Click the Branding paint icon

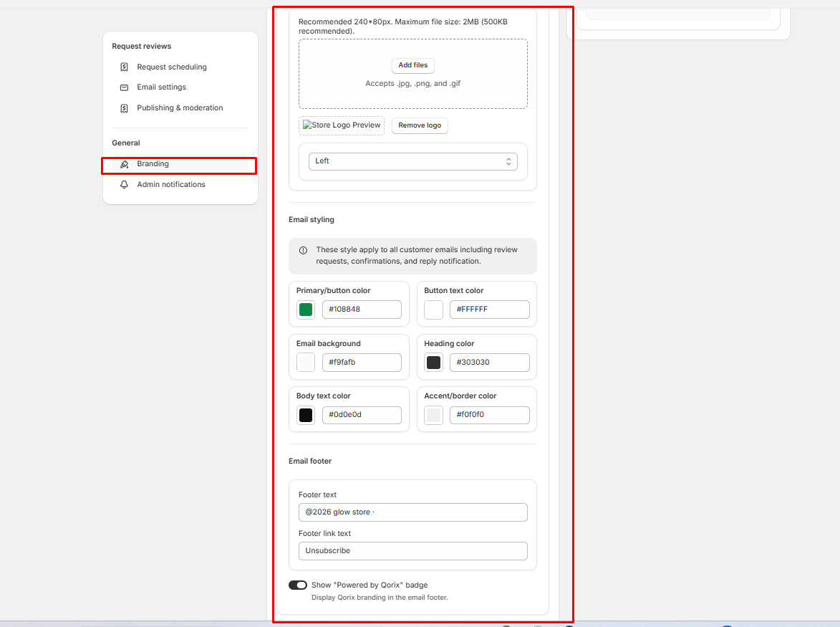(125, 165)
